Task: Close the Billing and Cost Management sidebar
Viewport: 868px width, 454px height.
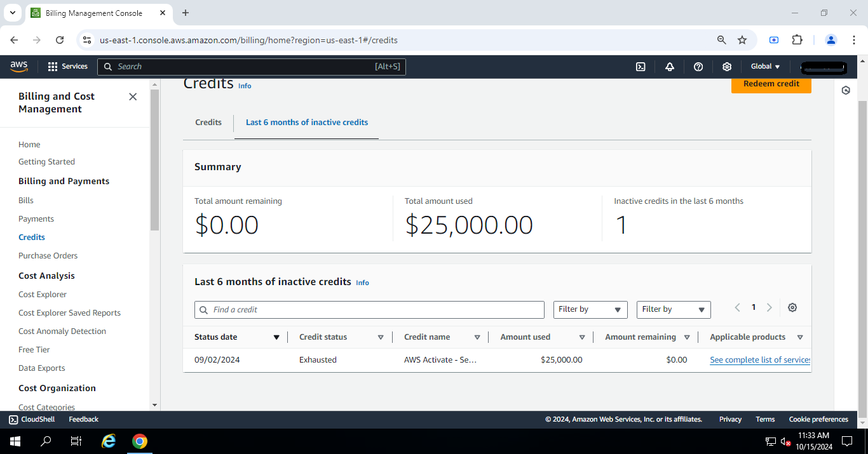Action: pyautogui.click(x=133, y=97)
